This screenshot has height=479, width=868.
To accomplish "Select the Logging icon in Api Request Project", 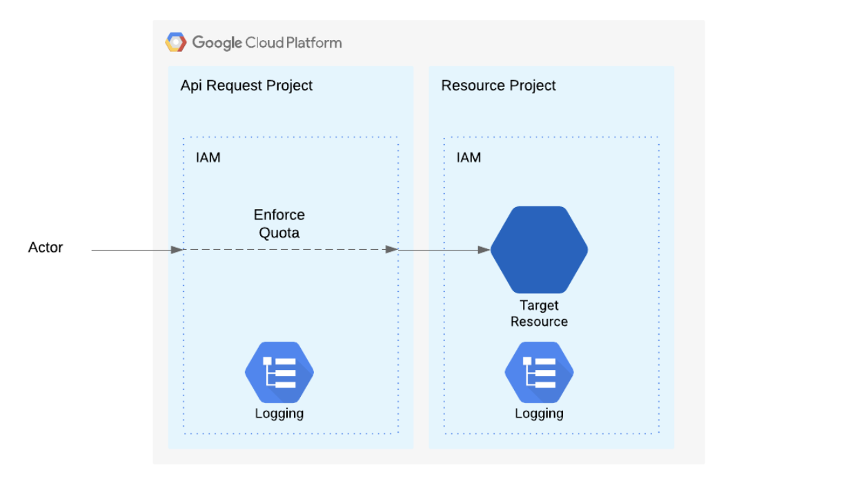I will (x=279, y=372).
